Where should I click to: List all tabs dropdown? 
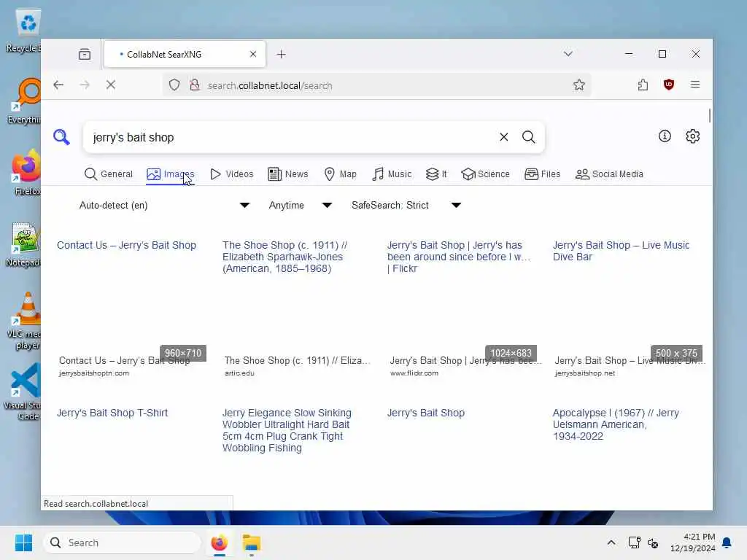click(568, 54)
